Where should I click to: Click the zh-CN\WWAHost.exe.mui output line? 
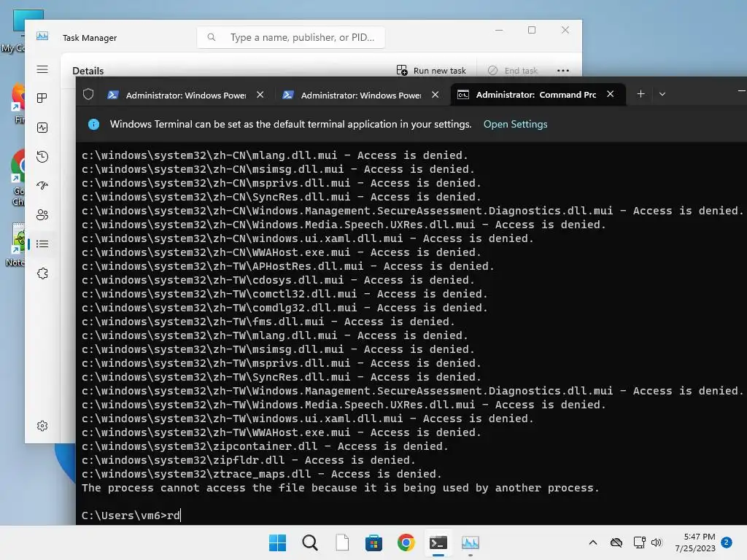(x=281, y=252)
